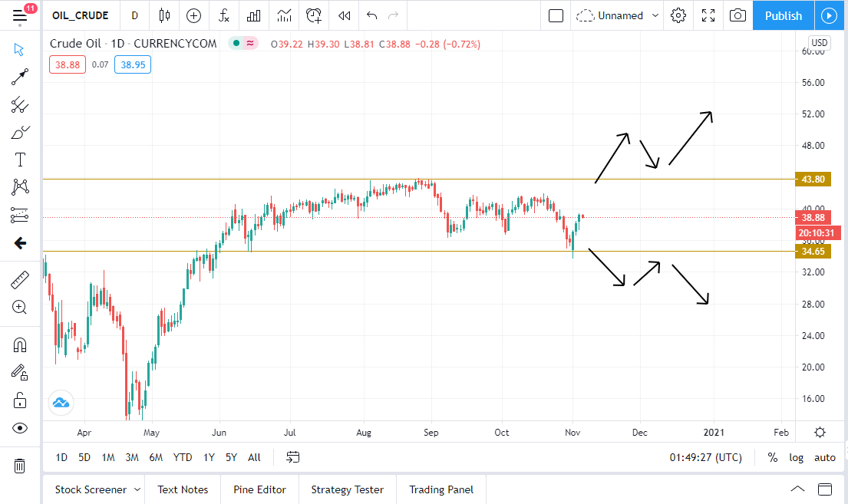Hide all drawings with the eye icon
This screenshot has width=848, height=504.
[20, 428]
